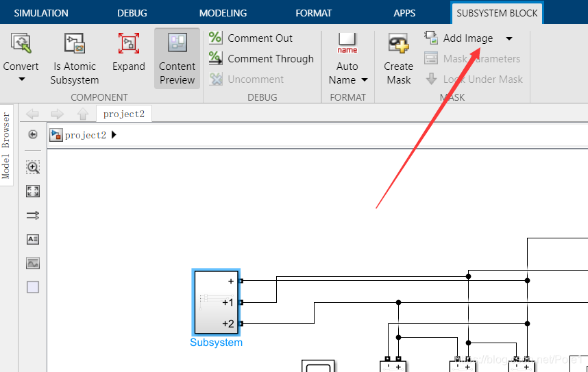Toggle Content Preview
This screenshot has height=372, width=588.
click(x=177, y=58)
